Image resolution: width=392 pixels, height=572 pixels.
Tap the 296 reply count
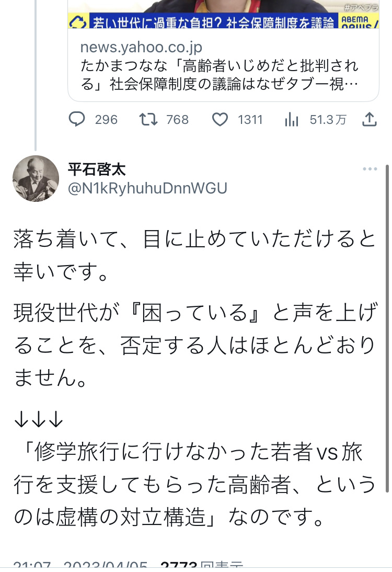click(106, 120)
